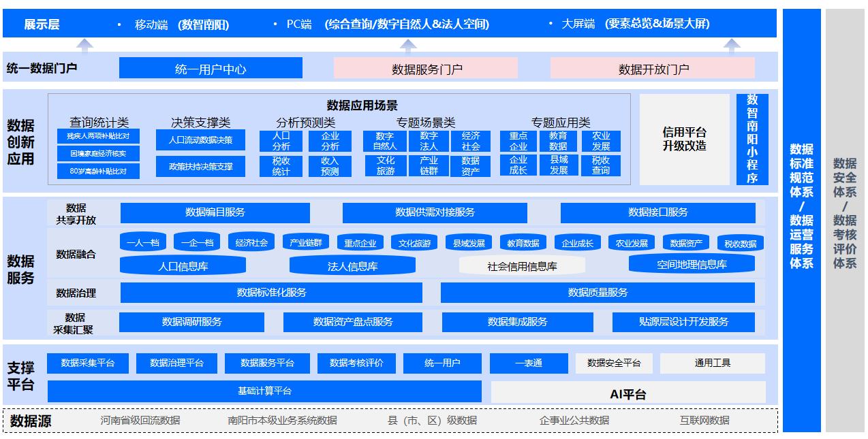Select the 信用平台升级改造 gray block
The width and height of the screenshot is (868, 439).
click(684, 140)
